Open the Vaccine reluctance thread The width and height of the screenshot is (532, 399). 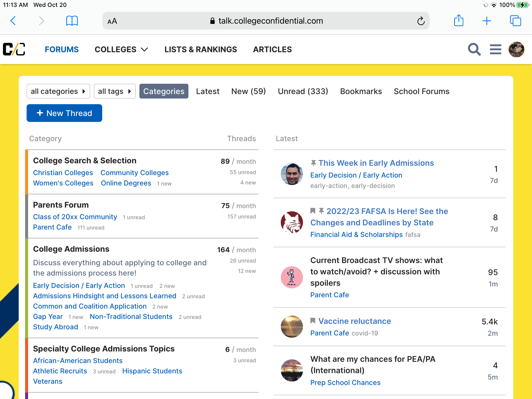pyautogui.click(x=354, y=321)
